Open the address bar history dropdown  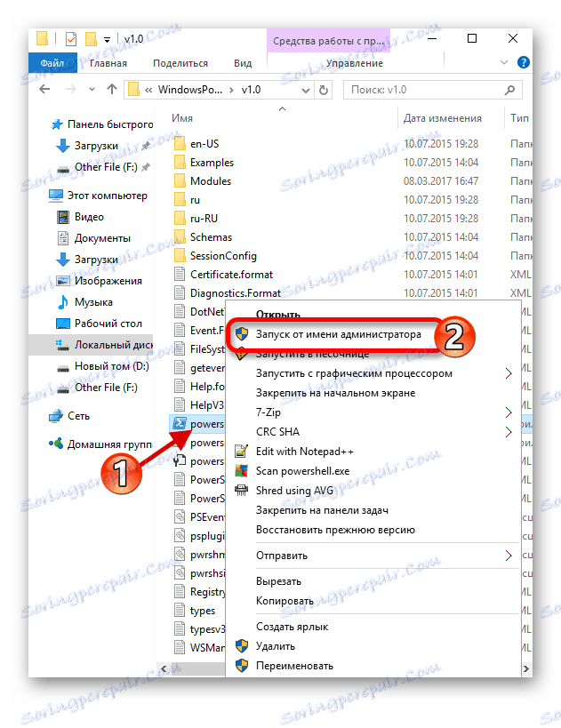(x=306, y=90)
